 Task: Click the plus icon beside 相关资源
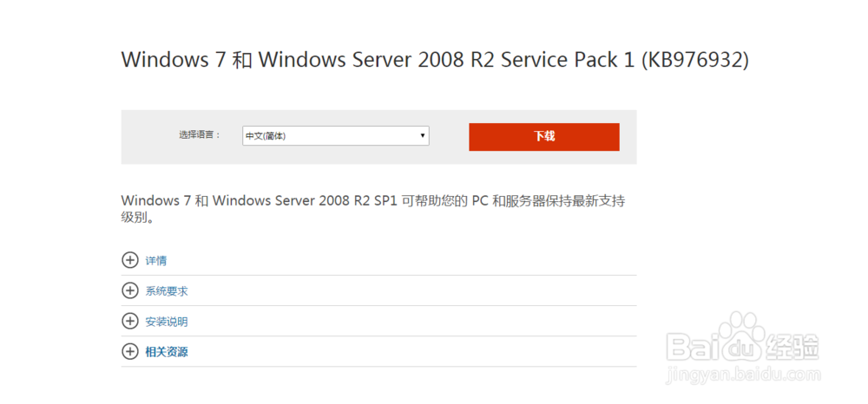coord(130,352)
